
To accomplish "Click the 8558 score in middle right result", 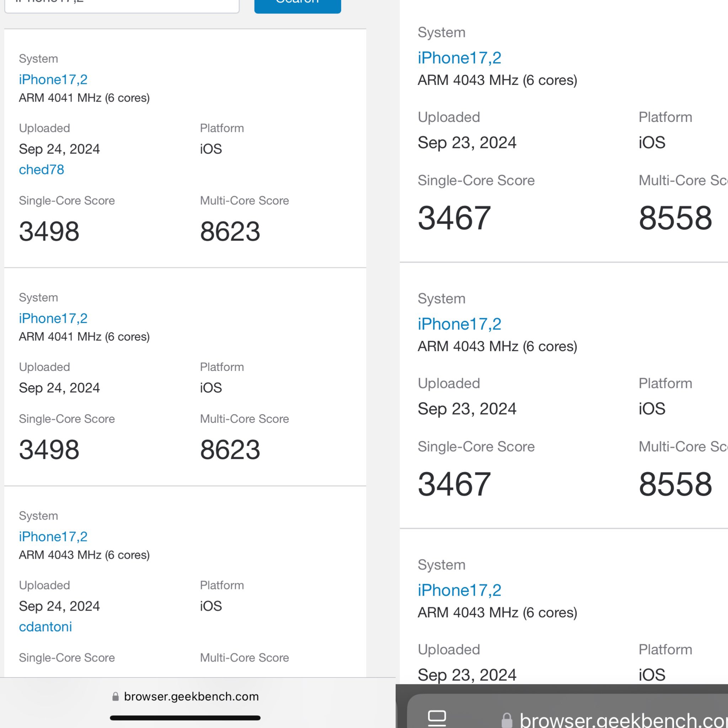I will click(675, 484).
